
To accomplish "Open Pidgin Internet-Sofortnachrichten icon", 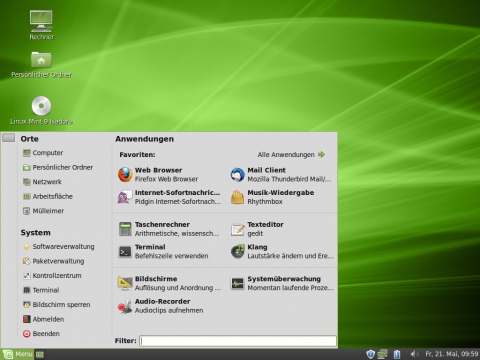I will coord(125,197).
